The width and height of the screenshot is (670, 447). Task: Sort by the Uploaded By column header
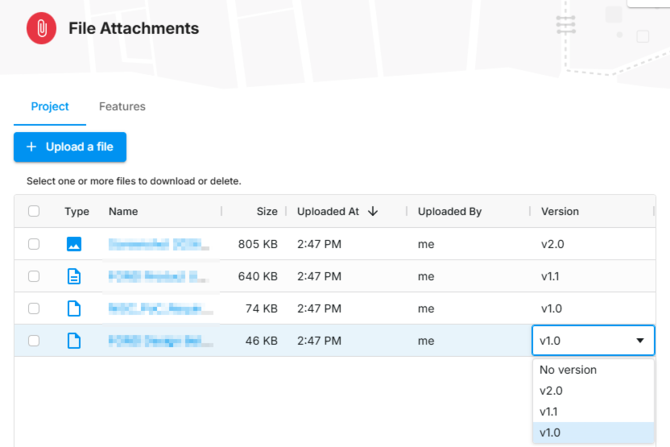click(x=450, y=212)
